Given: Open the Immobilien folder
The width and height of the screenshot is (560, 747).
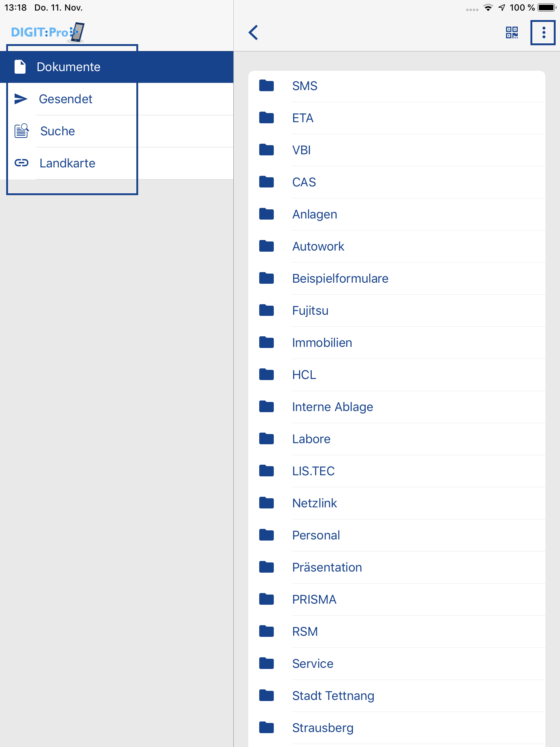Looking at the screenshot, I should (x=322, y=343).
